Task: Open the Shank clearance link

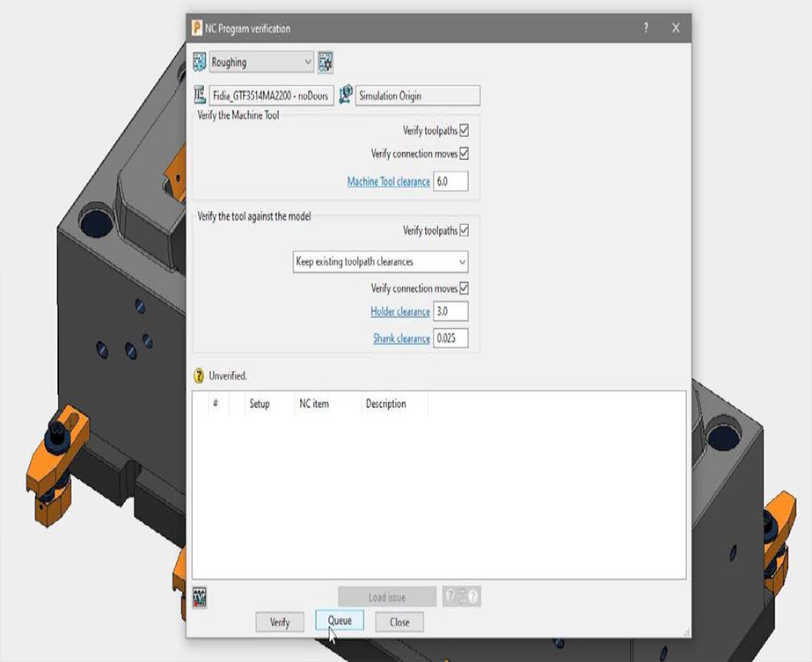Action: point(401,338)
